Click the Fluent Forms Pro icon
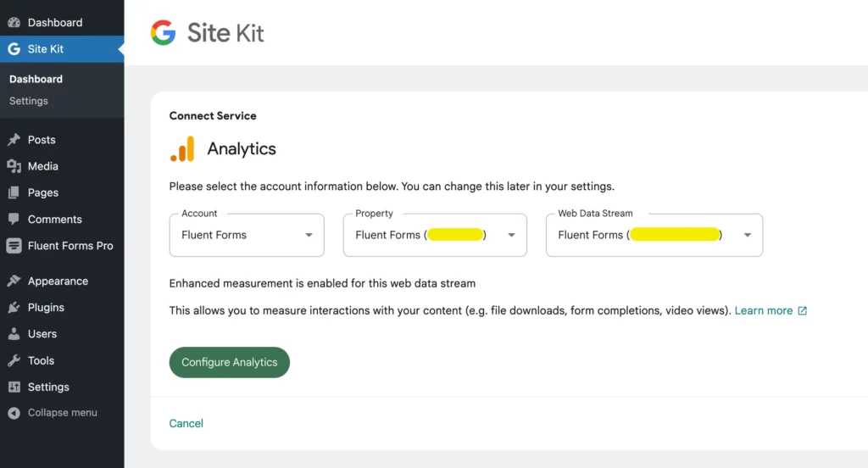868x468 pixels. [x=14, y=245]
